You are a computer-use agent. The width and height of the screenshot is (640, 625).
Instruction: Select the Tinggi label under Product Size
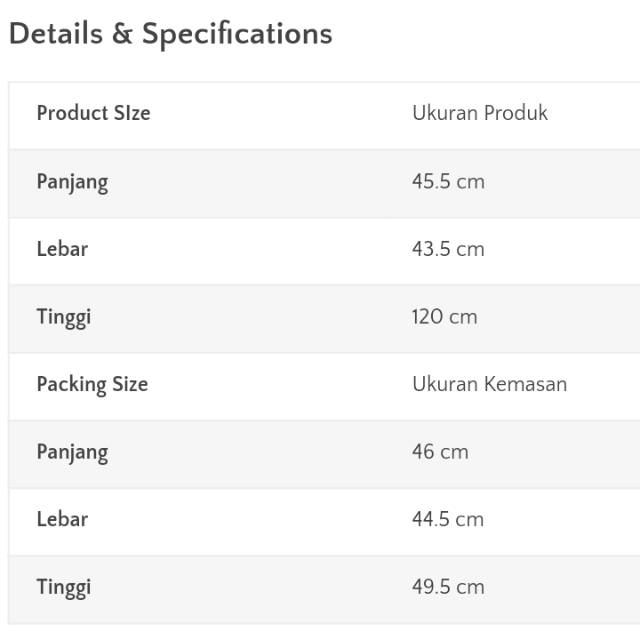tap(64, 318)
